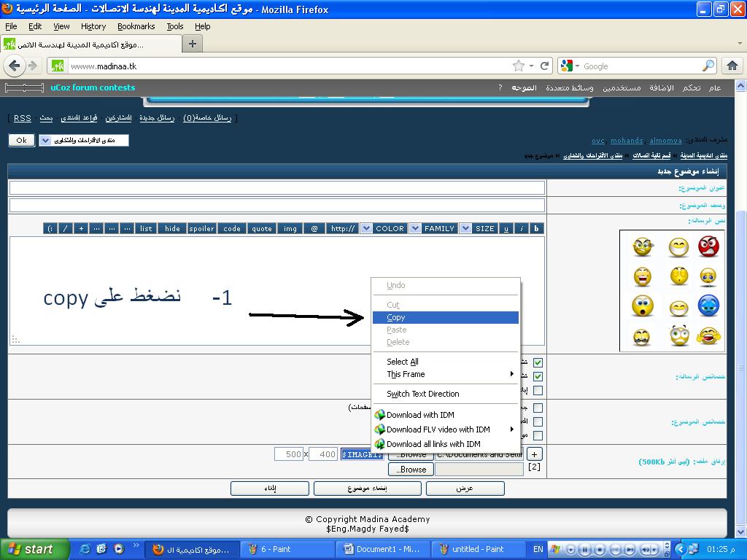This screenshot has width=747, height=560.
Task: Switch to the 'untitled - Paint' taskbar window
Action: tap(478, 549)
